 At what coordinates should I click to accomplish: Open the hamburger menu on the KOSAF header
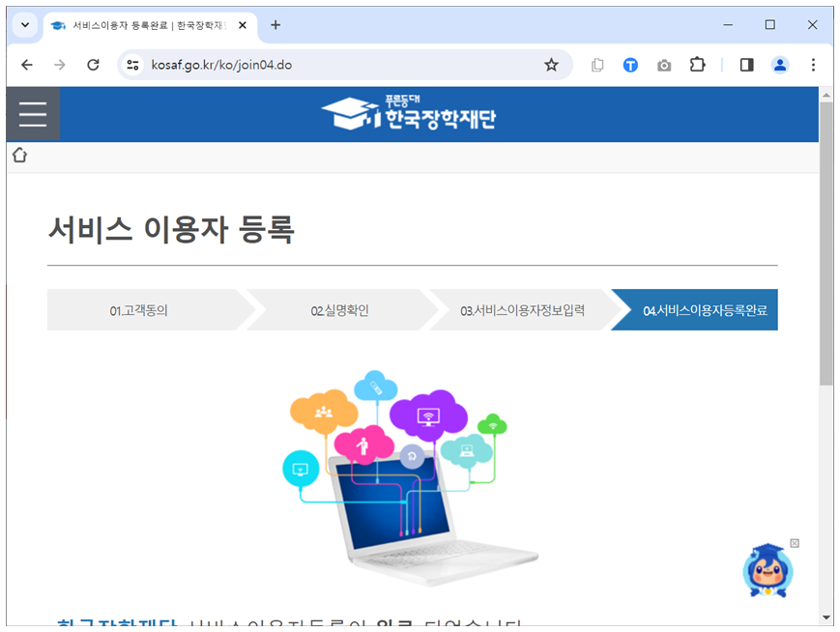tap(33, 114)
